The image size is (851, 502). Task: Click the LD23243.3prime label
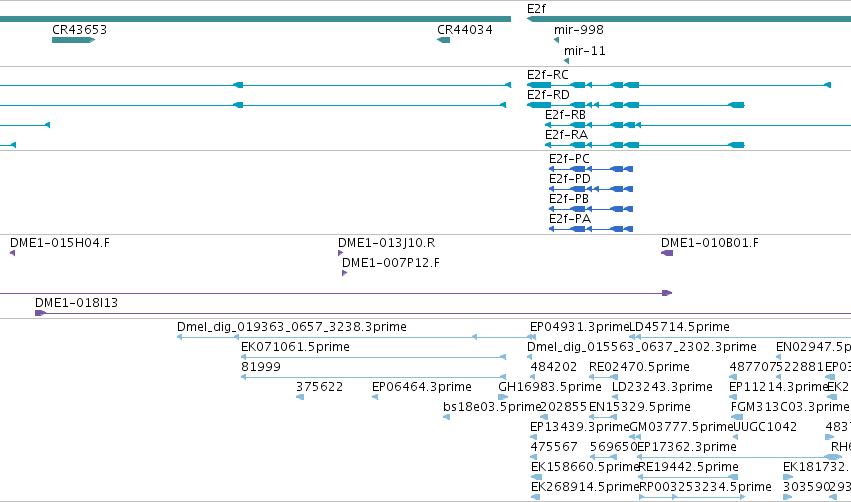click(x=662, y=387)
